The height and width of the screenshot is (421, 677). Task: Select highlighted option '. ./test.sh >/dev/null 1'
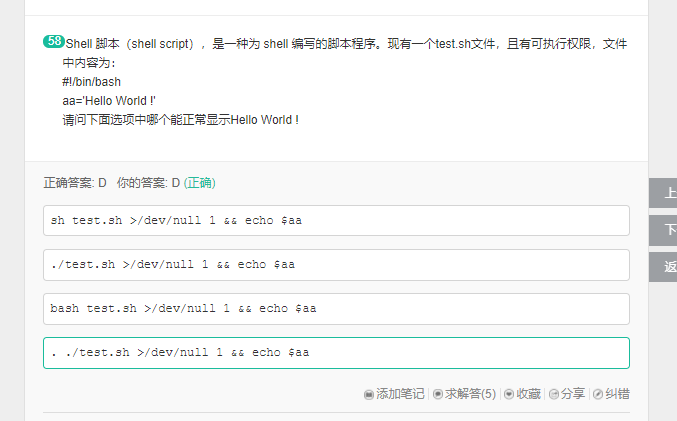pyautogui.click(x=336, y=353)
